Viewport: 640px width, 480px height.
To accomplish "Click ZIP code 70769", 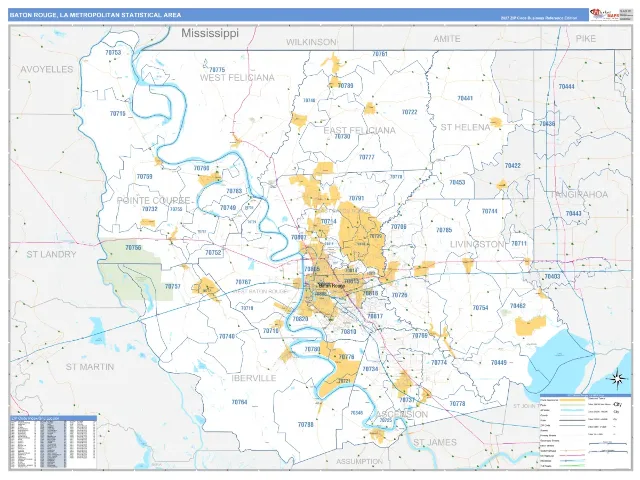I will (420, 336).
